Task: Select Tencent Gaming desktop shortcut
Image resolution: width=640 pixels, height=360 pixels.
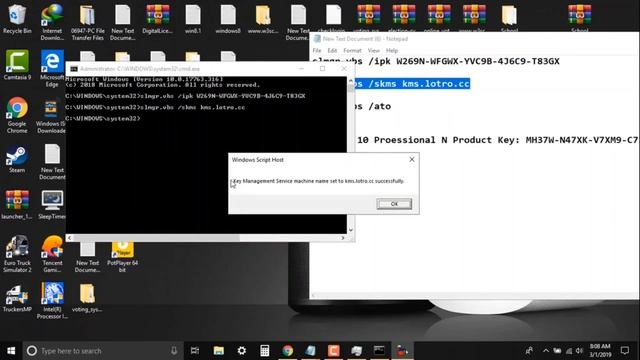Action: [52, 254]
